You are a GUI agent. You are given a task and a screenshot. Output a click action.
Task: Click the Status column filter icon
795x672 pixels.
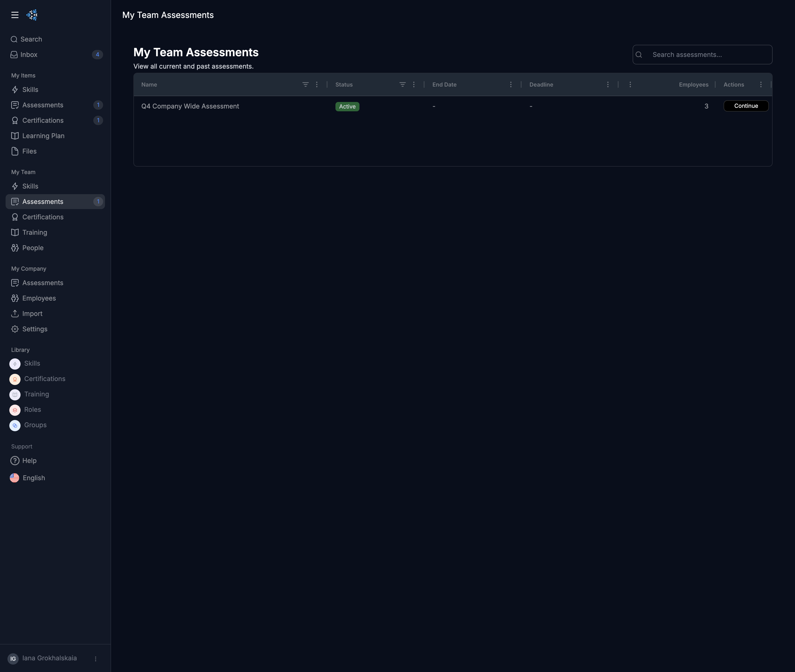coord(402,84)
